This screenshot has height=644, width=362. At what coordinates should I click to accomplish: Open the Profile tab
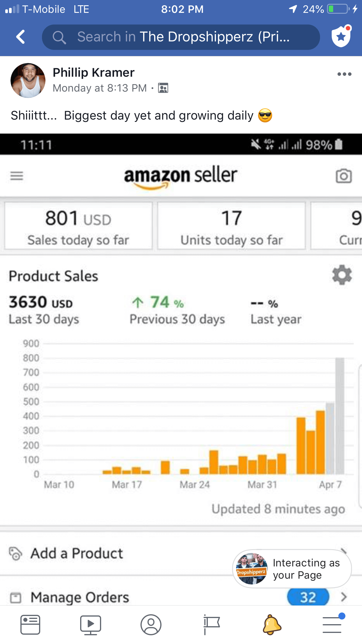[151, 624]
